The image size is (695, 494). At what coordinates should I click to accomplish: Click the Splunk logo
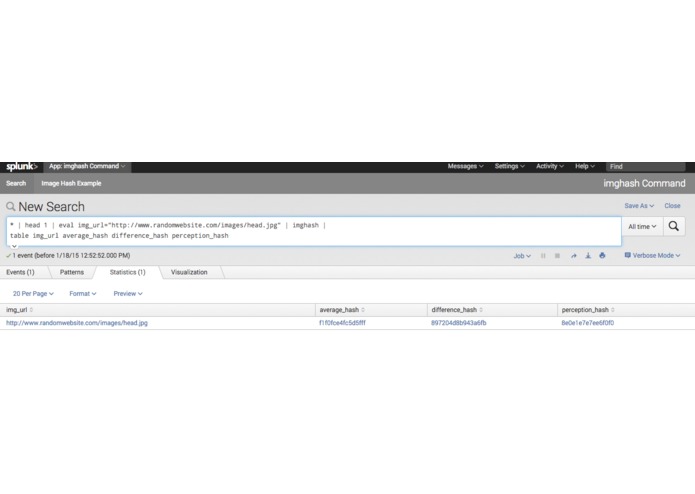[21, 167]
